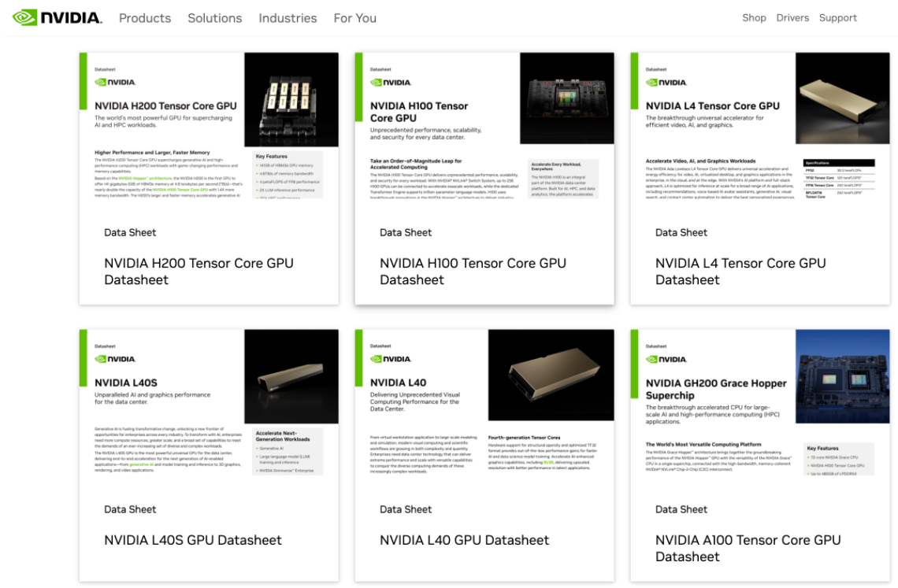Viewport: 898px width, 588px height.
Task: Go to the Shop link
Action: coord(754,18)
